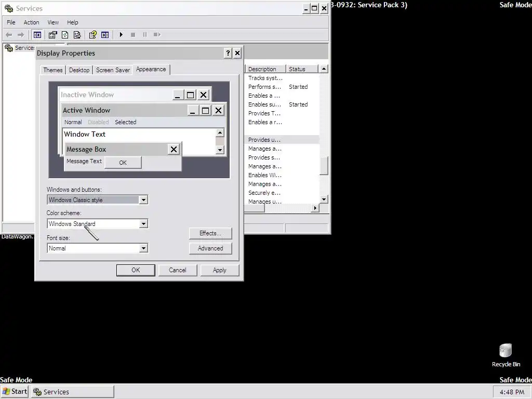The height and width of the screenshot is (399, 532).
Task: Click the Message Box preview title
Action: [x=86, y=149]
